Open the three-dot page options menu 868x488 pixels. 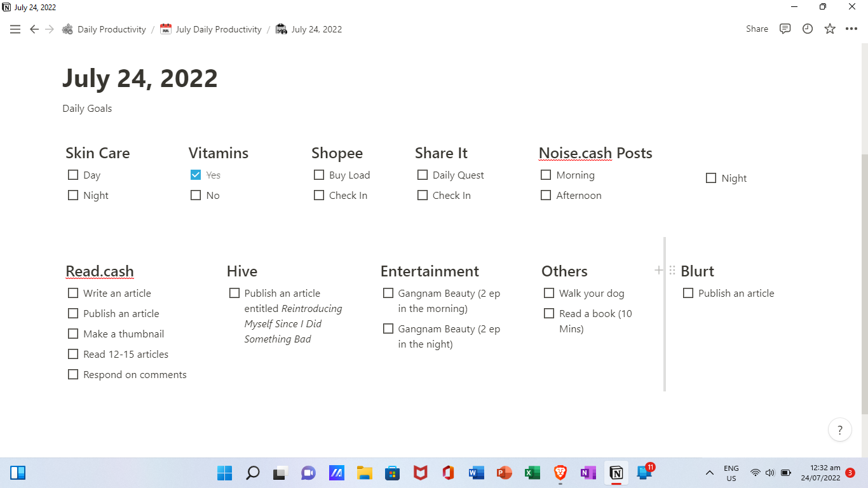point(851,29)
